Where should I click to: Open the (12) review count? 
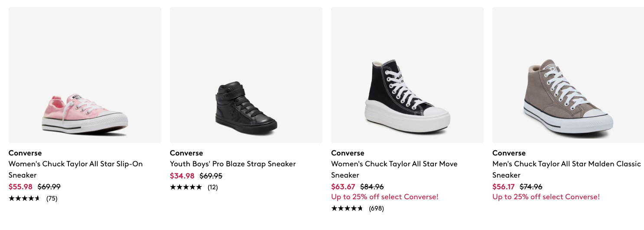click(x=213, y=187)
